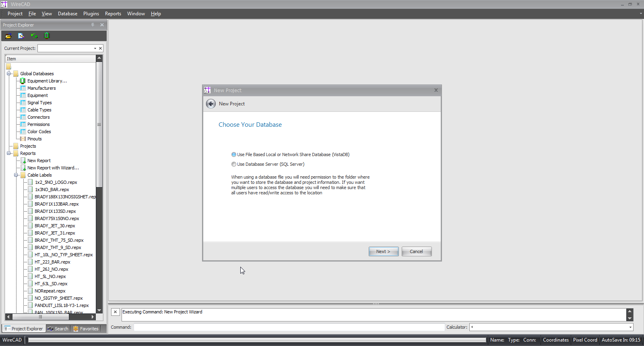Select Use File Based Local Database (VistaDB)
Image resolution: width=644 pixels, height=346 pixels.
[x=234, y=154]
